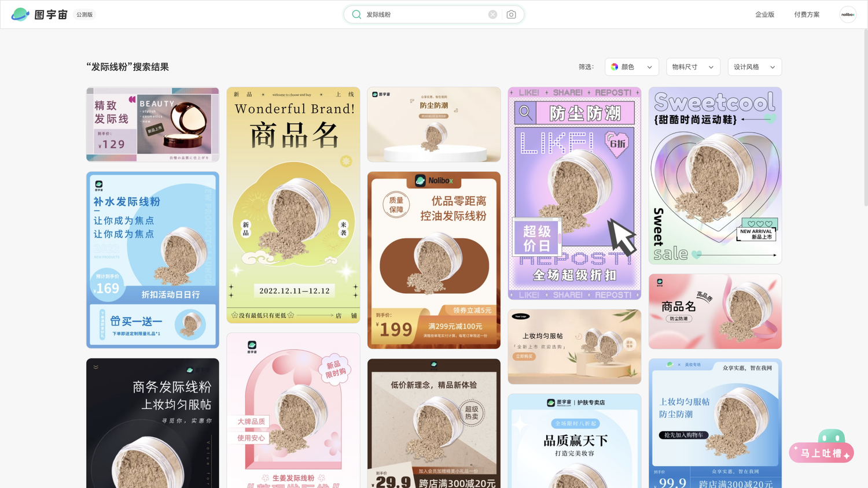Open the 优品零距离 控油发际线粉 template

pos(434,260)
